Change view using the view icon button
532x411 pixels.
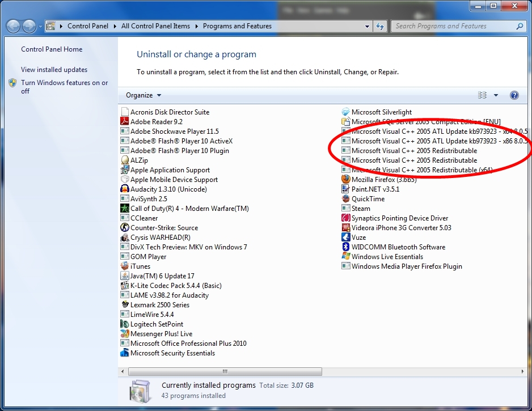pyautogui.click(x=482, y=95)
